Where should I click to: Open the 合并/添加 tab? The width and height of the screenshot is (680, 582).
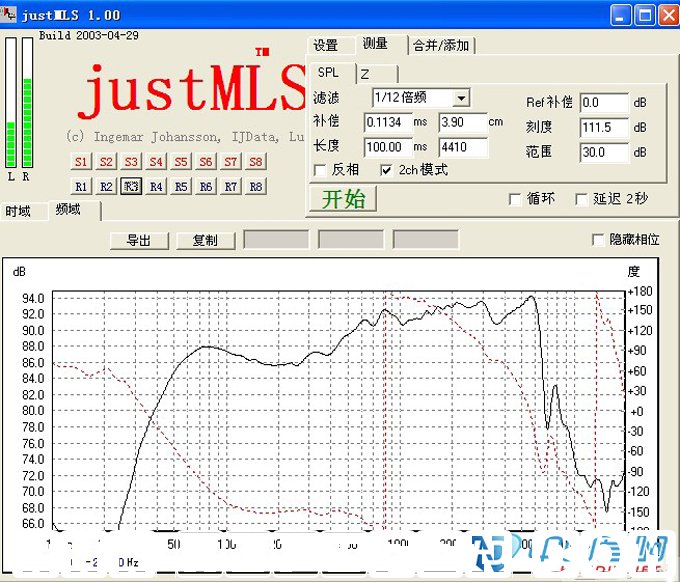click(441, 46)
